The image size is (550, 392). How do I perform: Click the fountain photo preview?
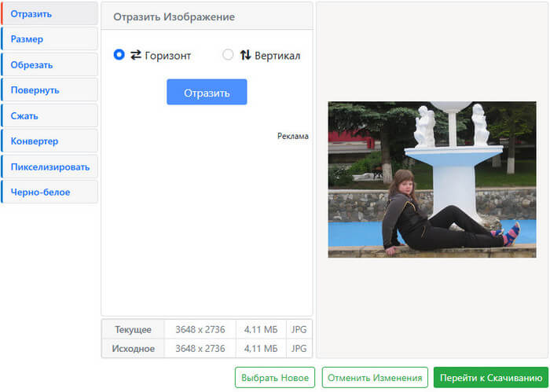pos(431,179)
